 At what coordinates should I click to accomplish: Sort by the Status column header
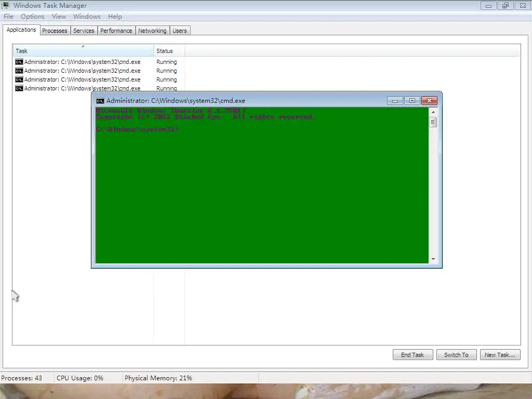tap(169, 50)
